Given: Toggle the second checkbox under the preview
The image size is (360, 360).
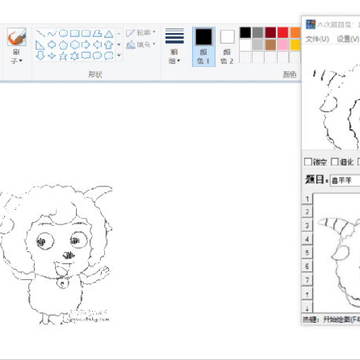Looking at the screenshot, I should pos(335,162).
